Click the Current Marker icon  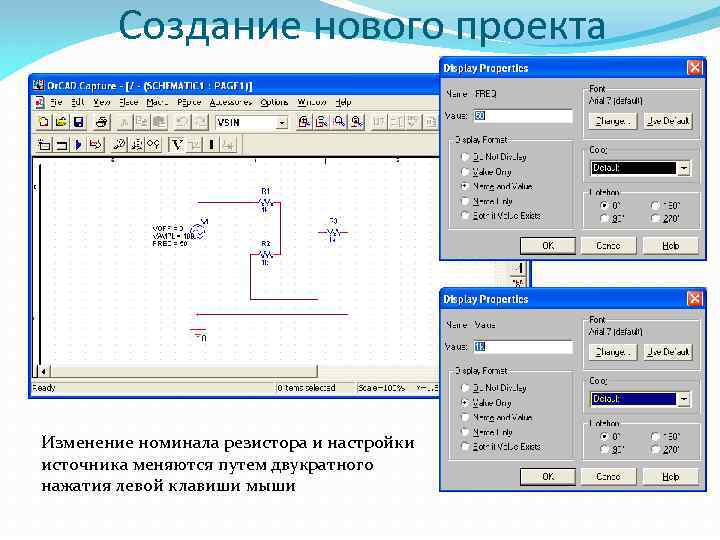point(153,145)
